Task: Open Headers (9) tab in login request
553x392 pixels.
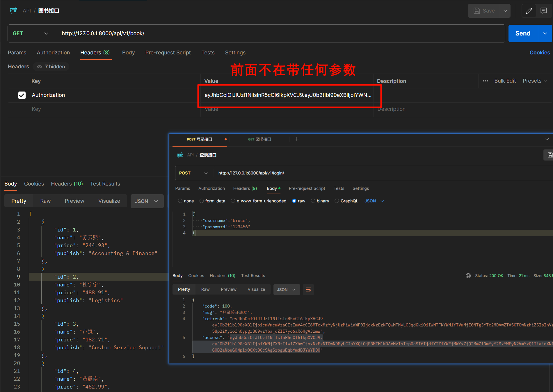Action: pyautogui.click(x=245, y=188)
